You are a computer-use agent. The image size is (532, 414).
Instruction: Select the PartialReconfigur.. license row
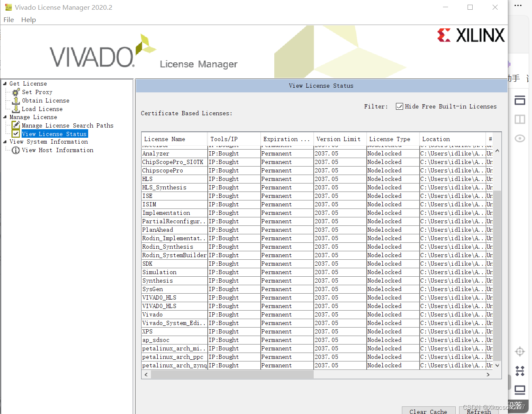point(317,221)
